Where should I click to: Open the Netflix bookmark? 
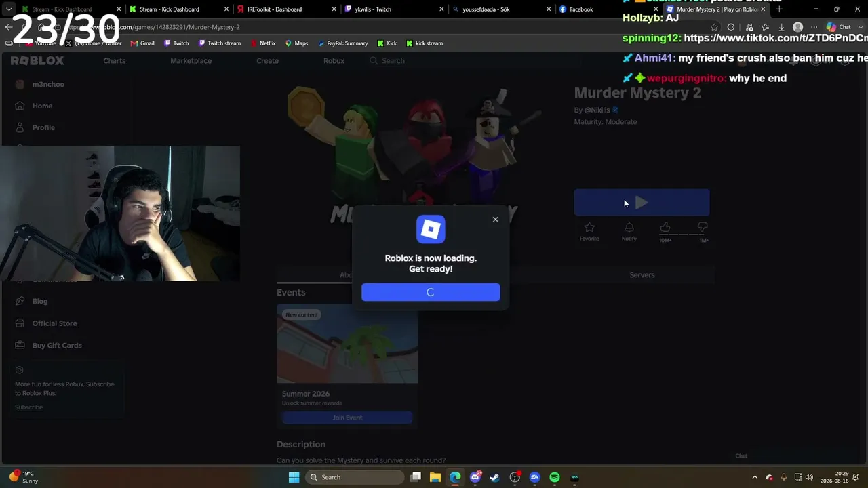[263, 43]
